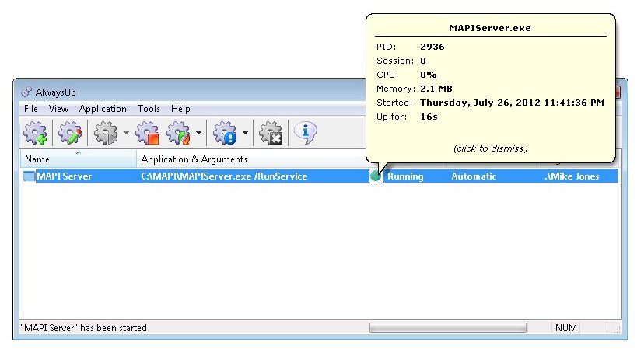Click the C:\MAPI\MAPIServer.exe /RunService path cell
Screen dimensions: 644x356
(x=224, y=176)
